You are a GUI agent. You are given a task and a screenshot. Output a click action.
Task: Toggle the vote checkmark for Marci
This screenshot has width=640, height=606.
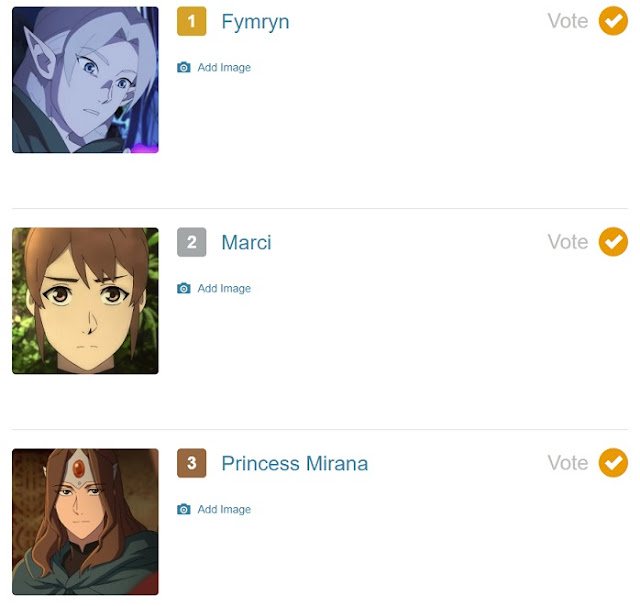[x=613, y=242]
